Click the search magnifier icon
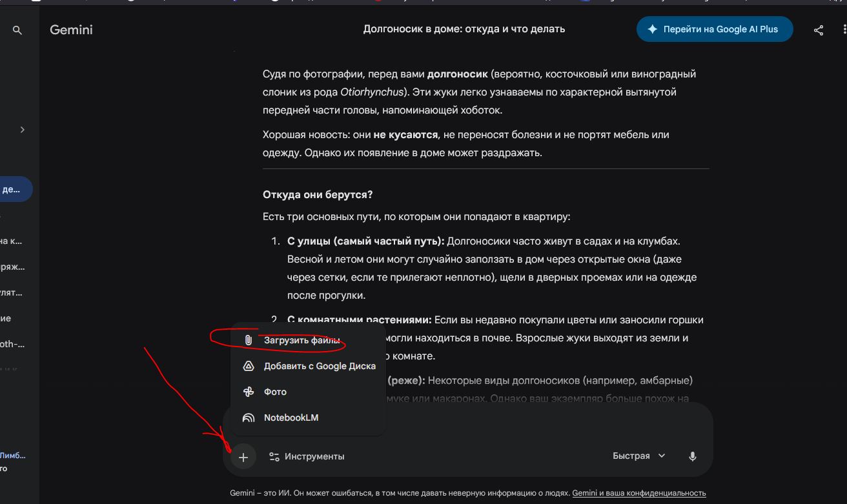 [17, 30]
